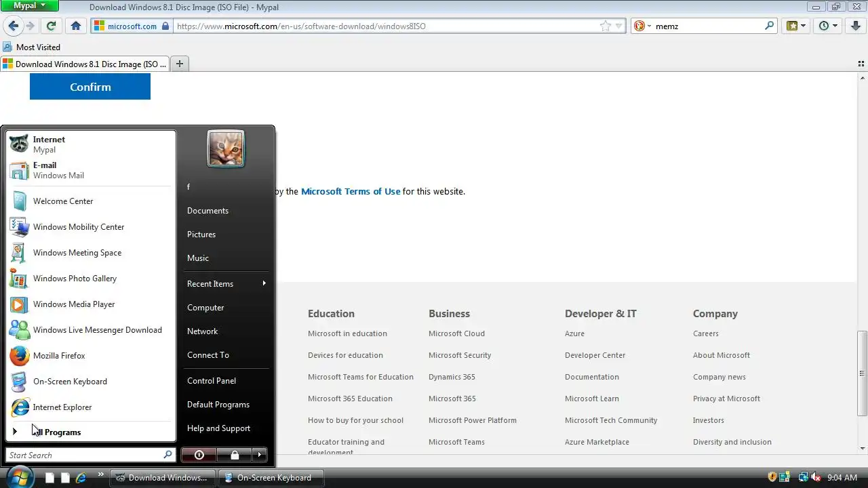Open Developer Center link
This screenshot has height=488, width=868.
pyautogui.click(x=595, y=355)
